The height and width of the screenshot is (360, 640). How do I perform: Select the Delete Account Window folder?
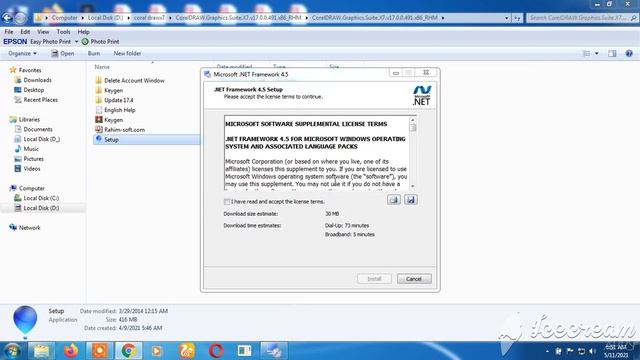click(x=134, y=80)
